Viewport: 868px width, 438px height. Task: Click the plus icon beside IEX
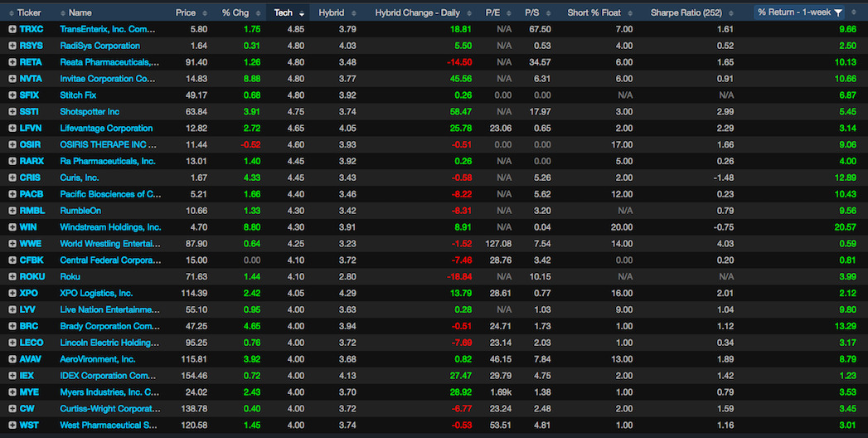12,376
